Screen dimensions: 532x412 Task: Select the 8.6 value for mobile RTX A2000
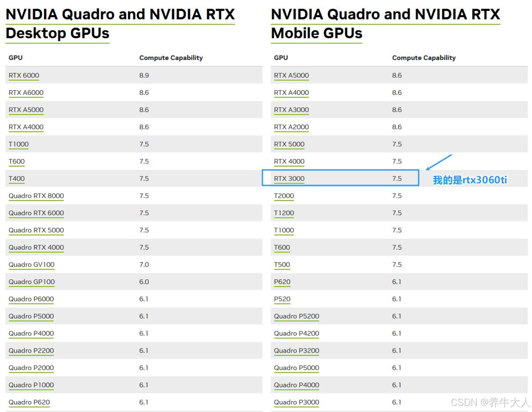click(x=397, y=127)
